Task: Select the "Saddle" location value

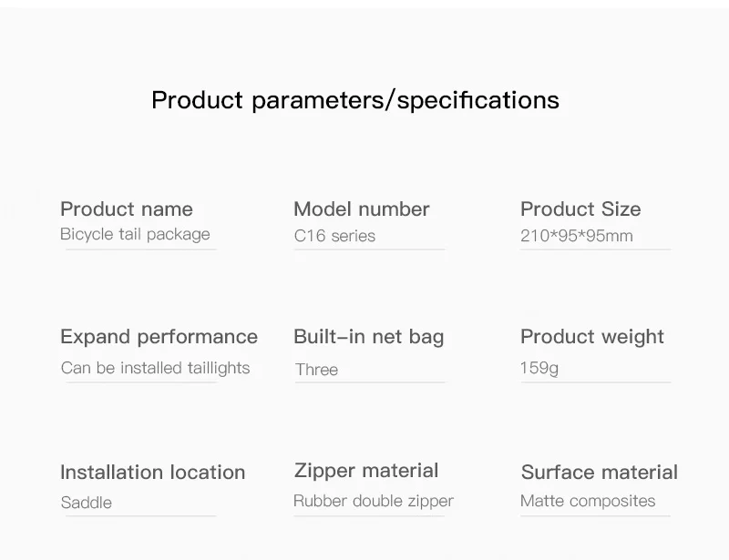Action: 87,502
